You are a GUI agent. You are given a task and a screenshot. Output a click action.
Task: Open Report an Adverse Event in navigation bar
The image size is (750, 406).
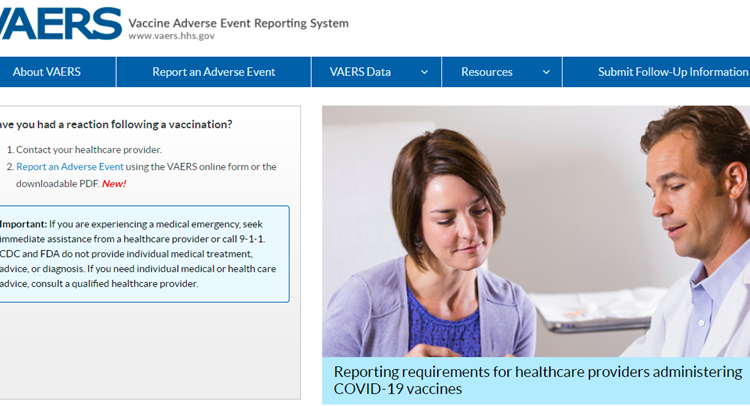click(213, 72)
